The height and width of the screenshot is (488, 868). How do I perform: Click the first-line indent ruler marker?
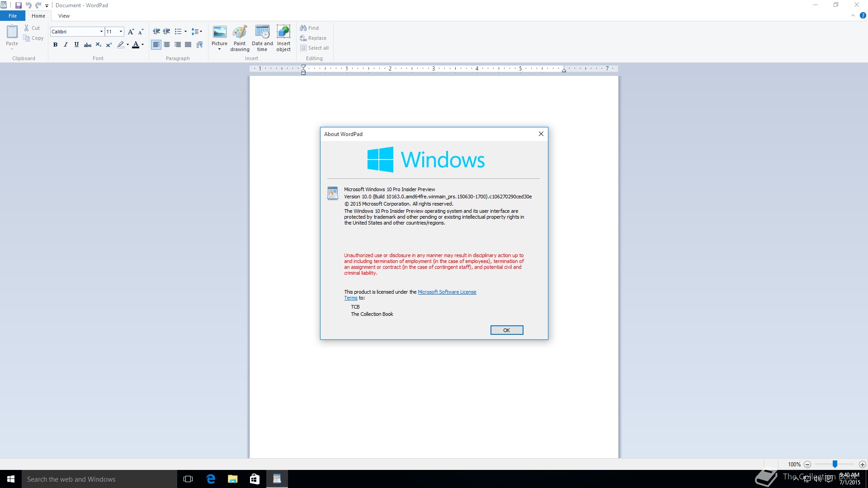[304, 66]
